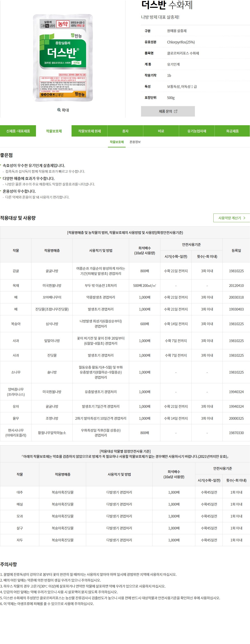Click the 잎말이나방 pest cell
Screen dimensions: 250x644
(52, 341)
